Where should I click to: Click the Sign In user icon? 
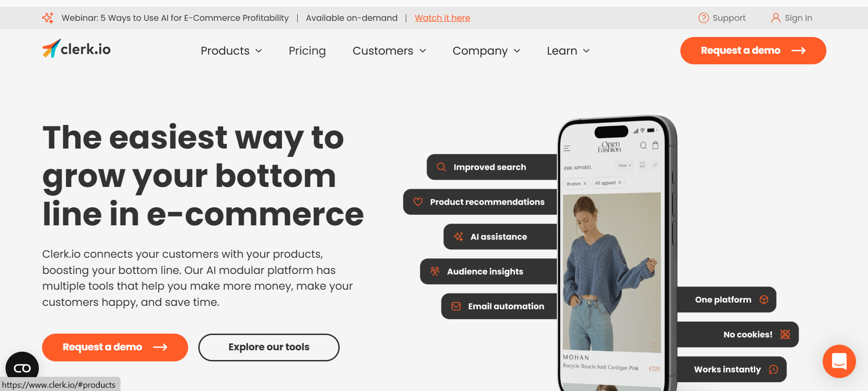776,18
